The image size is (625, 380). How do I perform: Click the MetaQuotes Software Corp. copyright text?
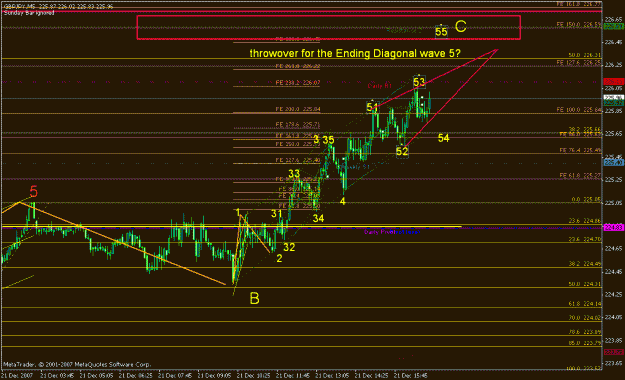[77, 364]
